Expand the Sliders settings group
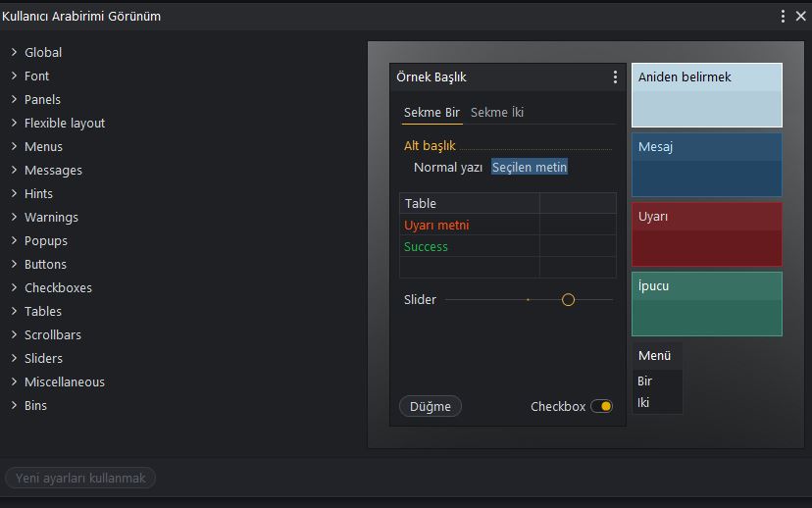The width and height of the screenshot is (812, 508). [14, 358]
